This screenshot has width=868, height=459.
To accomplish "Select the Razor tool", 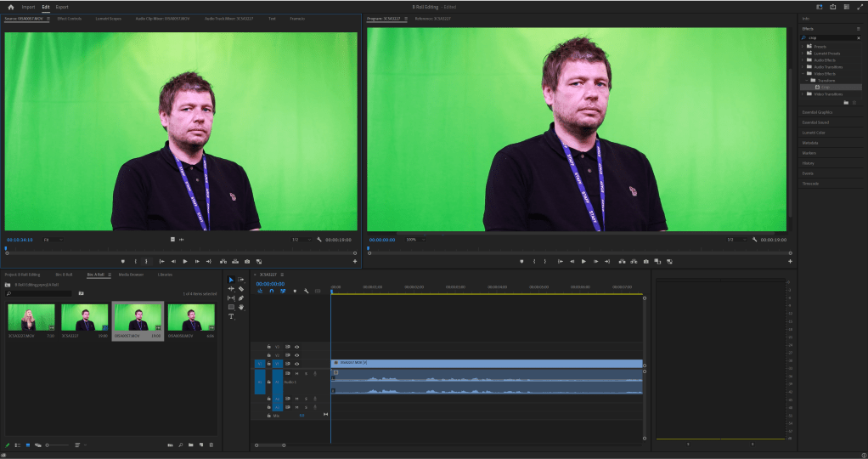I will pyautogui.click(x=241, y=288).
